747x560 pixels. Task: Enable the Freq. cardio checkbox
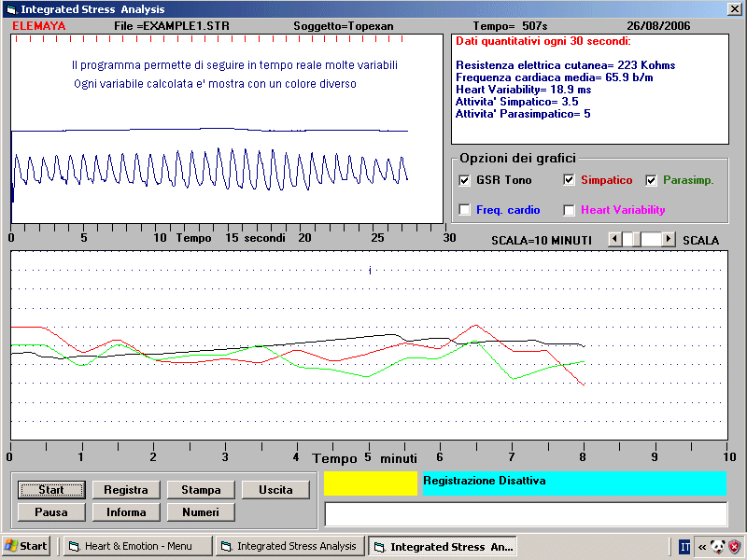465,210
